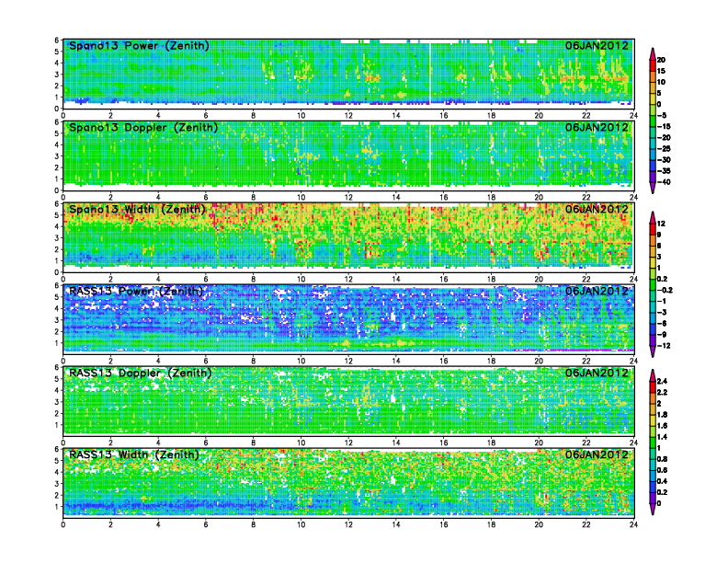Pick the red segment of the middle colorbar
The height and width of the screenshot is (563, 728).
coord(653,229)
